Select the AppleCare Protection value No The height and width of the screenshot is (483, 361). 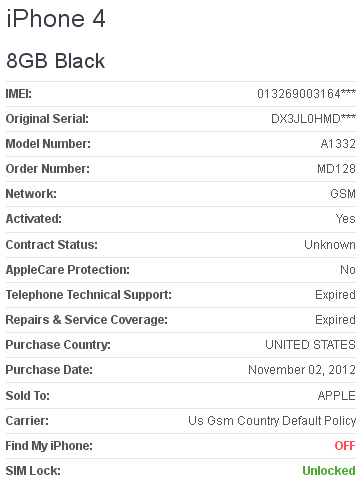coord(348,270)
